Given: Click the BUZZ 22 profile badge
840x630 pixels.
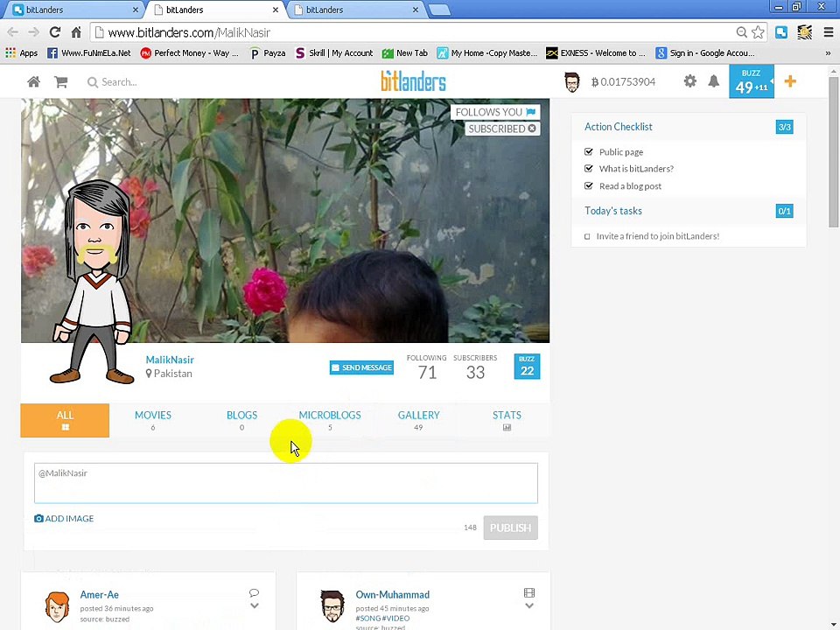Looking at the screenshot, I should click(527, 367).
